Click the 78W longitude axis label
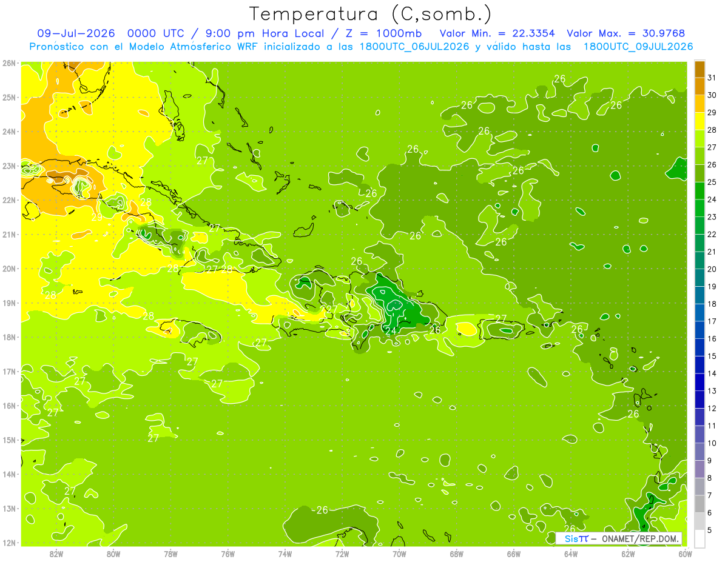 tap(170, 554)
